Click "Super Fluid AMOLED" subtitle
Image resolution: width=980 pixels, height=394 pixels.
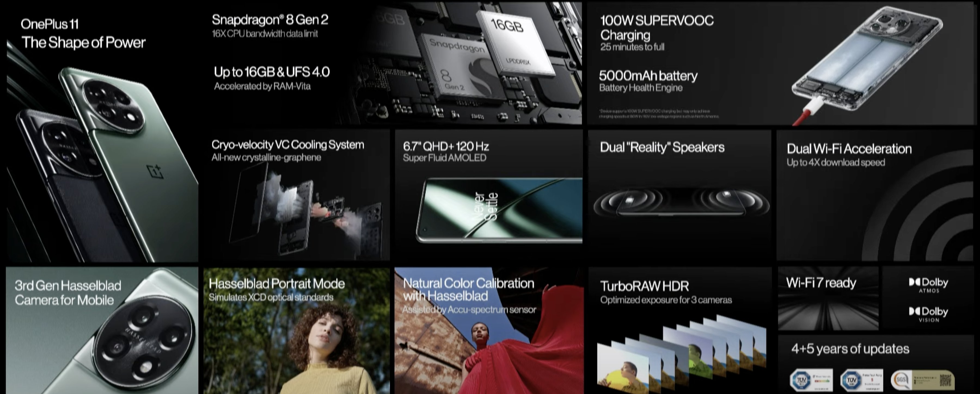[x=444, y=157]
